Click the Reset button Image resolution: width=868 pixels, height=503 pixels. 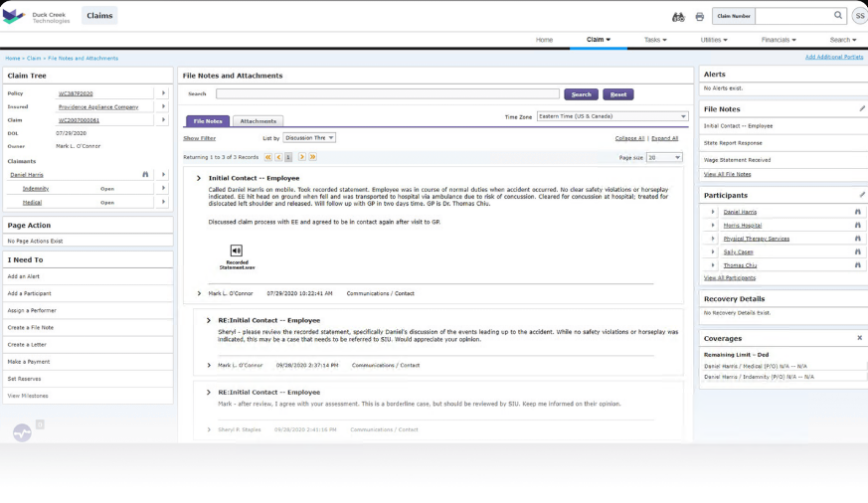(618, 94)
